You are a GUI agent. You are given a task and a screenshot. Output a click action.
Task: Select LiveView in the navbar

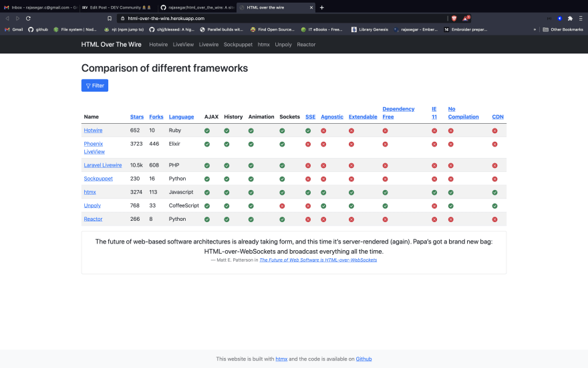pyautogui.click(x=183, y=44)
